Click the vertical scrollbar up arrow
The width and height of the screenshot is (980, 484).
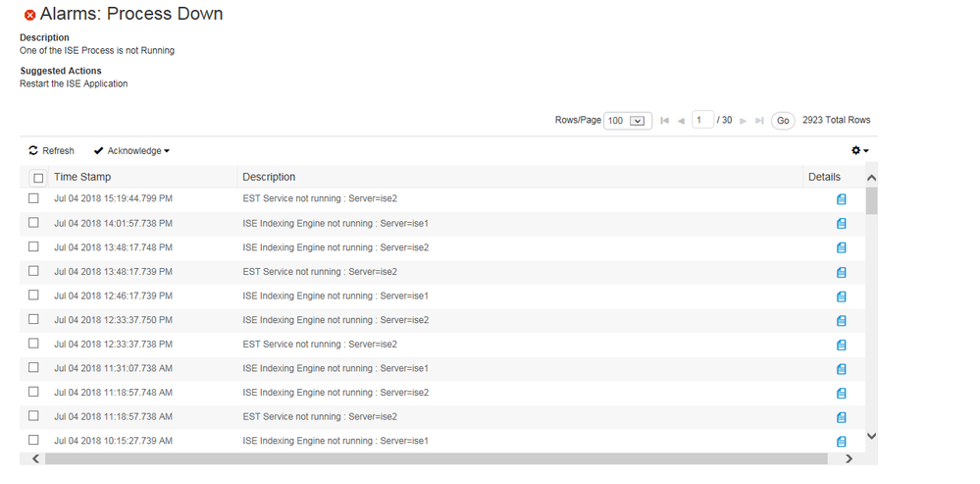(872, 179)
